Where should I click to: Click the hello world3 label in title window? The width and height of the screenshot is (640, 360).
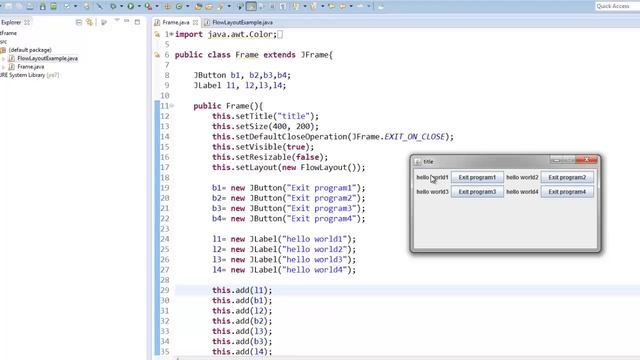432,192
